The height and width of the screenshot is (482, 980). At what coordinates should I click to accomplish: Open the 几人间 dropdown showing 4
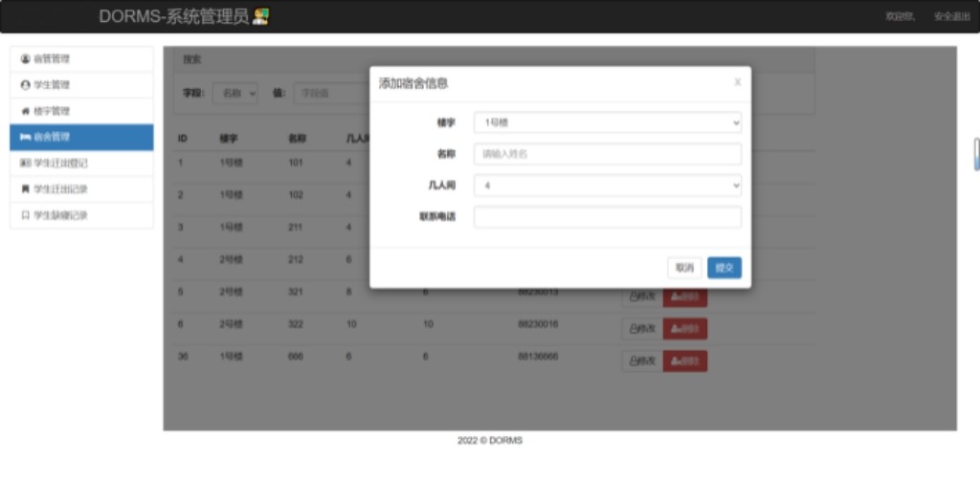608,186
